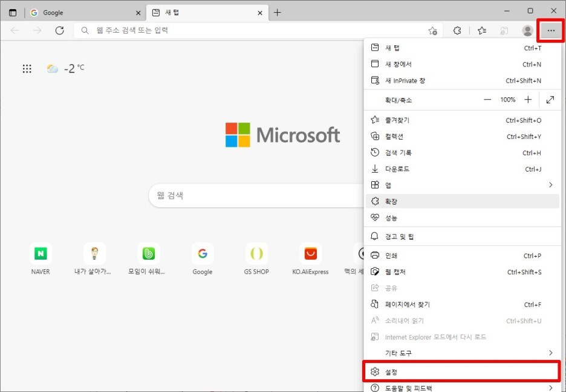Click the weather -2°C widget

click(66, 68)
